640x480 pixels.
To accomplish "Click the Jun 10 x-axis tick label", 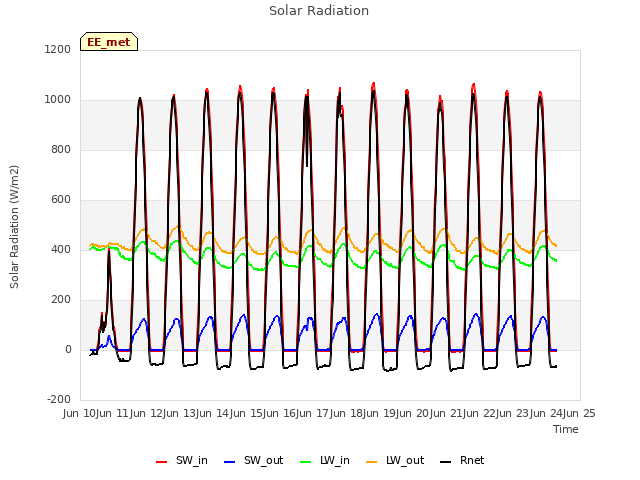I will (x=81, y=413).
